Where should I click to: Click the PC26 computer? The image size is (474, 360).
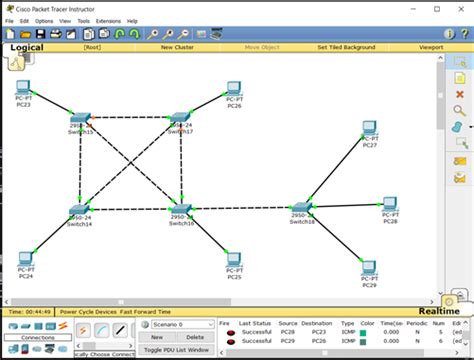point(234,89)
